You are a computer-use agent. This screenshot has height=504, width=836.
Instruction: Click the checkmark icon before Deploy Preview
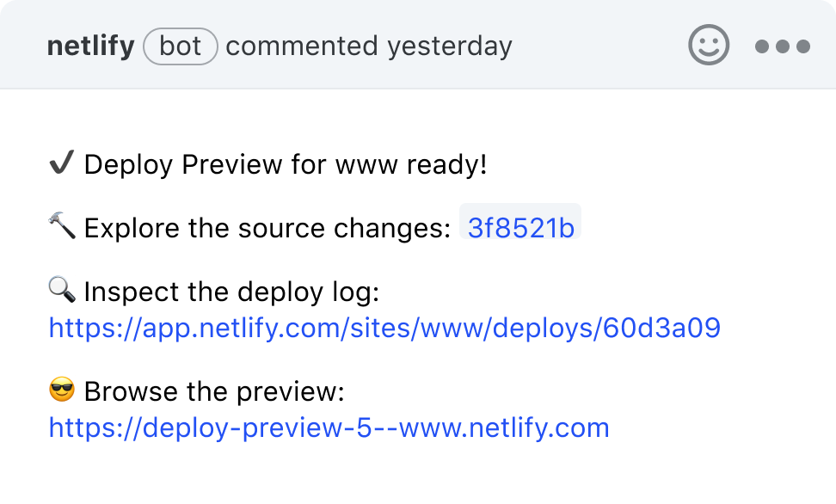coord(60,163)
